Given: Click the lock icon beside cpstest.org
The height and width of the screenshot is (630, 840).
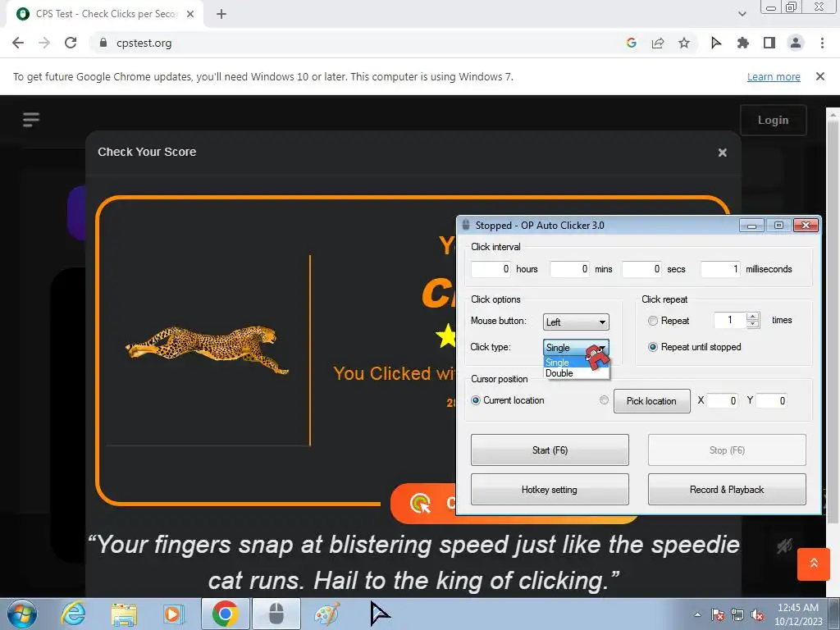Looking at the screenshot, I should pos(103,43).
